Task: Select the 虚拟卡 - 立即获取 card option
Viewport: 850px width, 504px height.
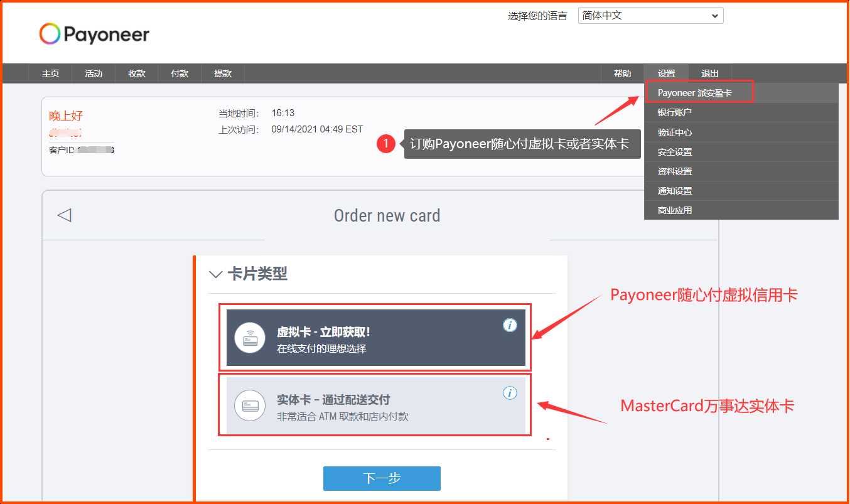Action: pos(375,338)
